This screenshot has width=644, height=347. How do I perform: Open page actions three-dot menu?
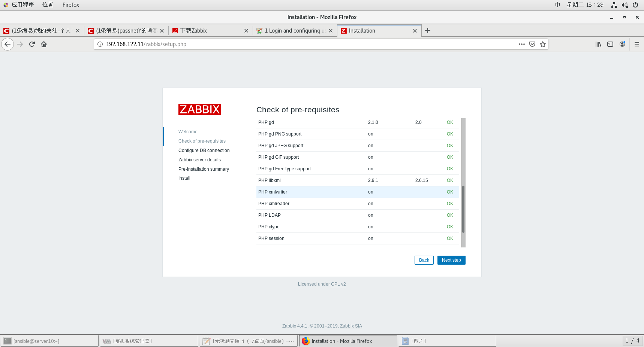522,44
